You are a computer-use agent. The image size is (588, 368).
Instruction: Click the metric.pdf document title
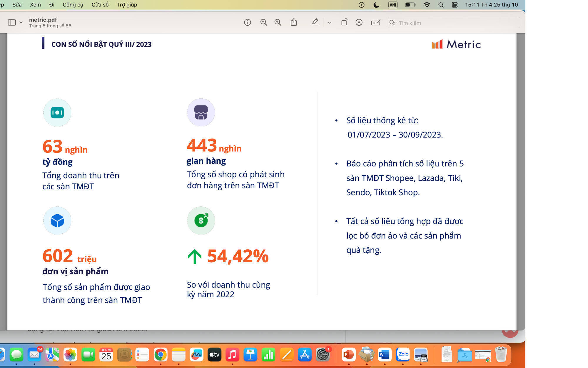pos(43,20)
